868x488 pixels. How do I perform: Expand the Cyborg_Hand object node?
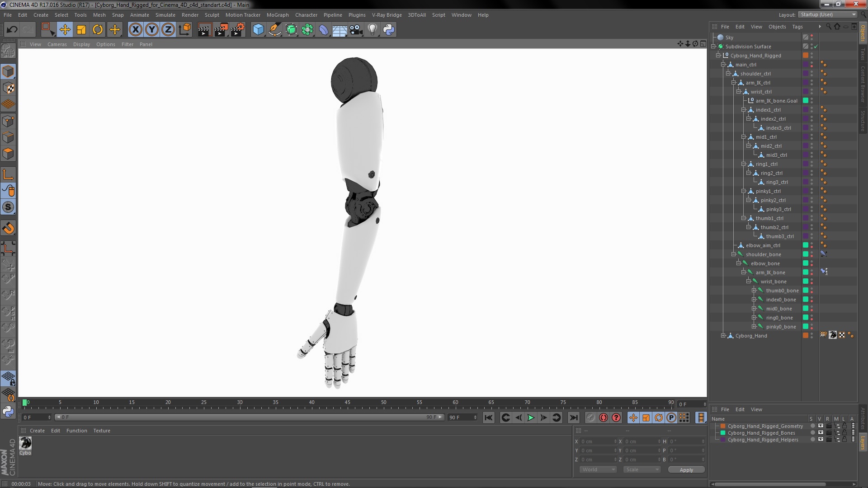point(723,336)
